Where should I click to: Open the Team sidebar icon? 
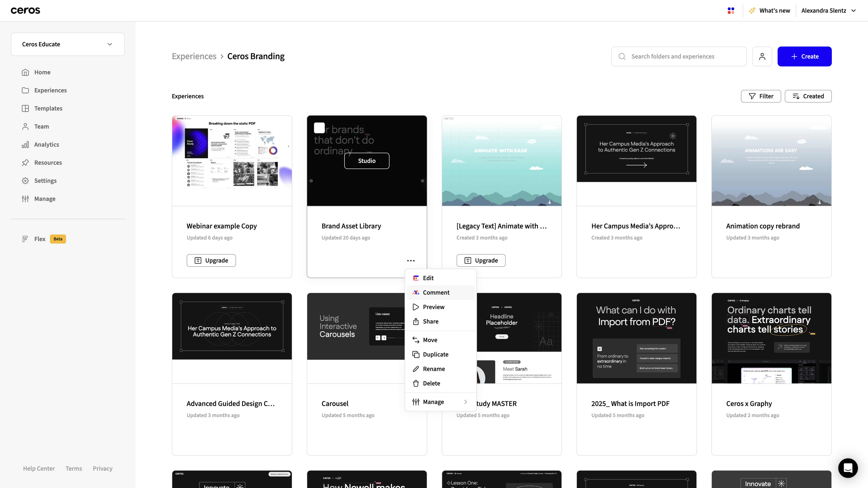(25, 126)
